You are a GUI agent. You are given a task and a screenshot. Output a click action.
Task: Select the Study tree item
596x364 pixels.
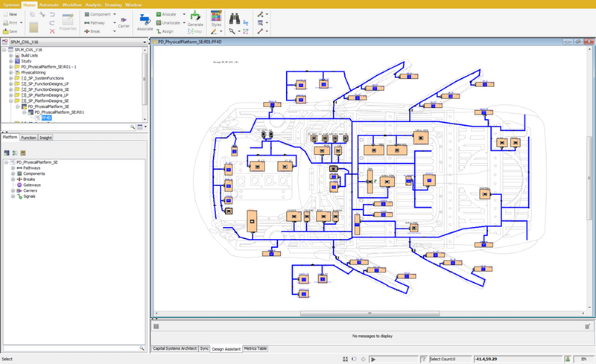tap(26, 61)
